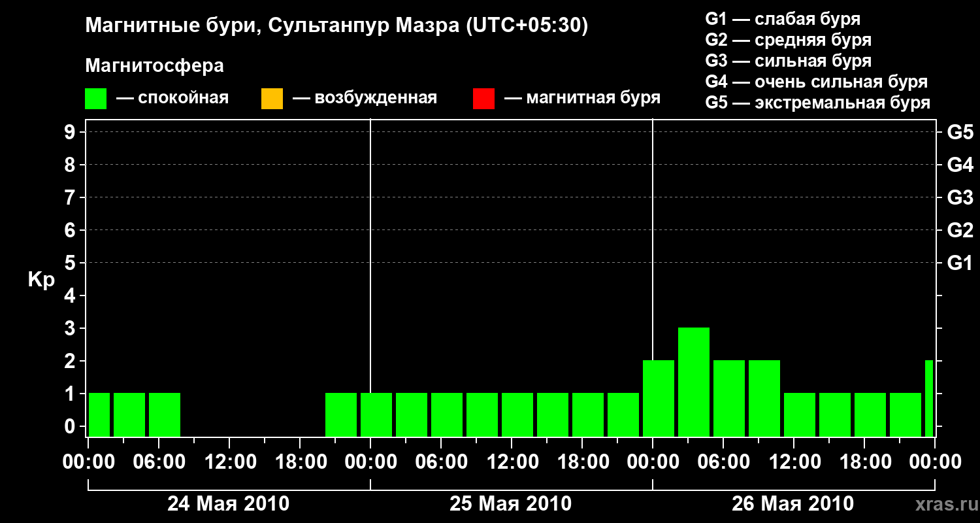Click the 'G2 — средняя буря' legend line

click(x=789, y=40)
